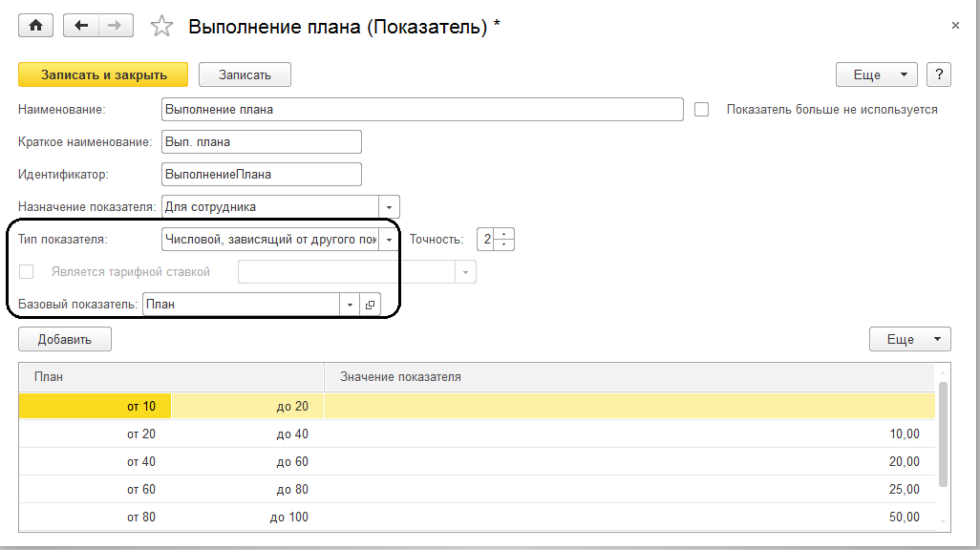Navigate forward with the right arrow

(115, 26)
